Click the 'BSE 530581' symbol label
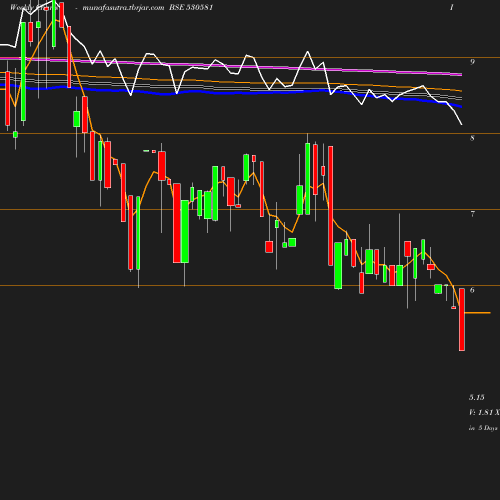 [x=191, y=7]
